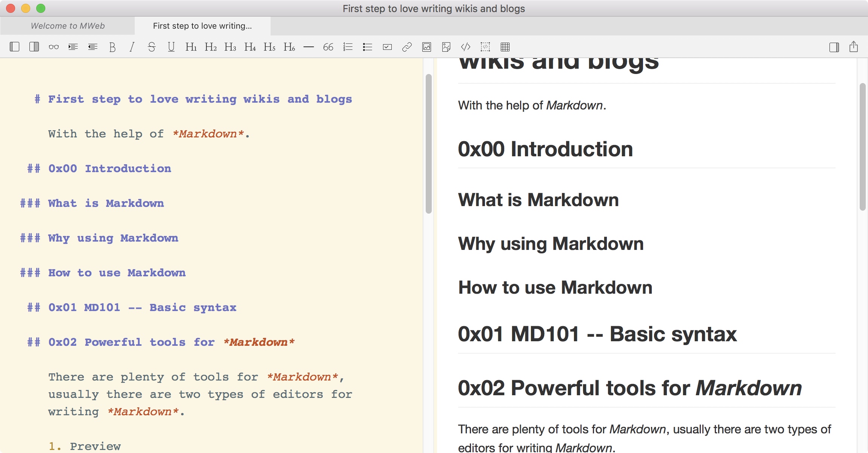Insert horizontal rule with dash icon
This screenshot has width=868, height=453.
(x=309, y=47)
